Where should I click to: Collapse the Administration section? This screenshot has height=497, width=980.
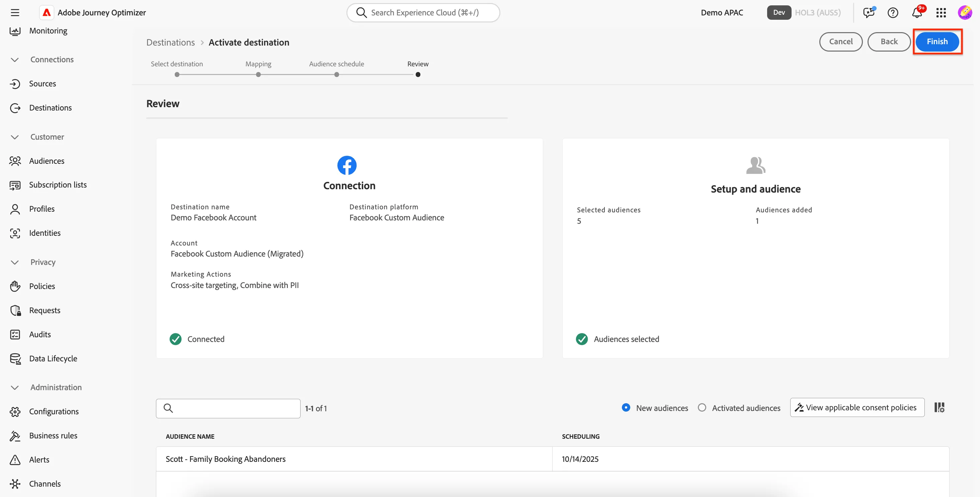pyautogui.click(x=15, y=387)
